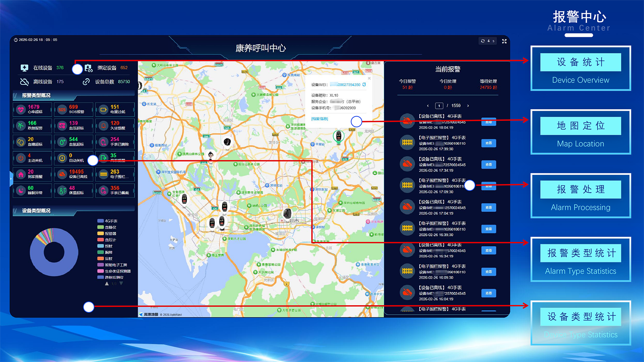644x362 pixels.
Task: Open 档案信息 link in device popup
Action: [x=319, y=119]
